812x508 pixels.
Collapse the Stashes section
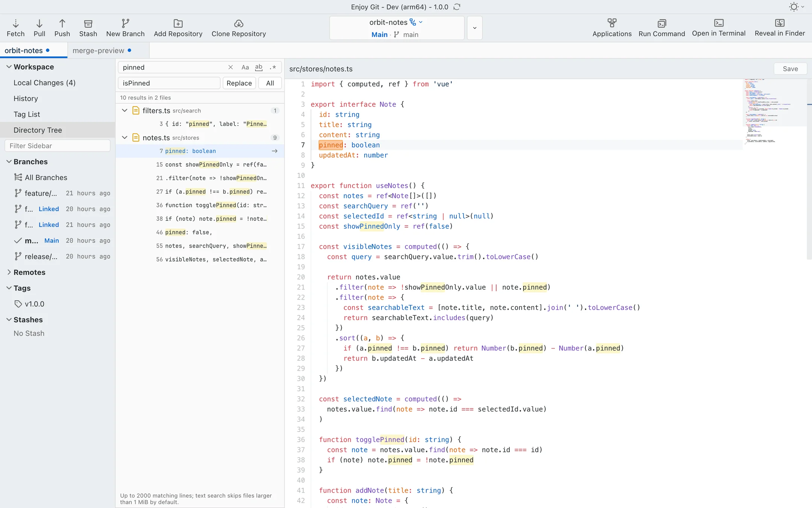click(x=9, y=319)
